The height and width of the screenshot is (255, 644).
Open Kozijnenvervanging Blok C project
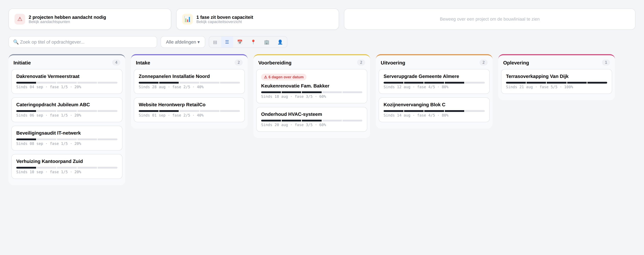pos(434,110)
